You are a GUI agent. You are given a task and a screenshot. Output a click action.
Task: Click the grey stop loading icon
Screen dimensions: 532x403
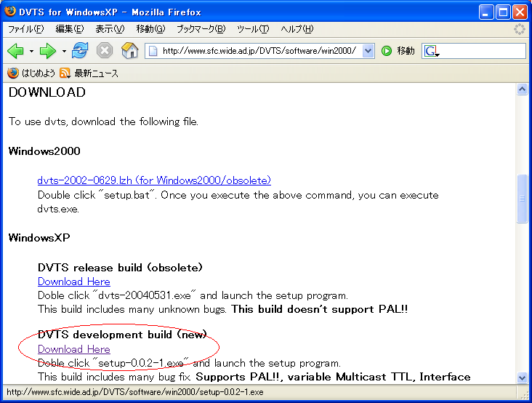tap(105, 51)
